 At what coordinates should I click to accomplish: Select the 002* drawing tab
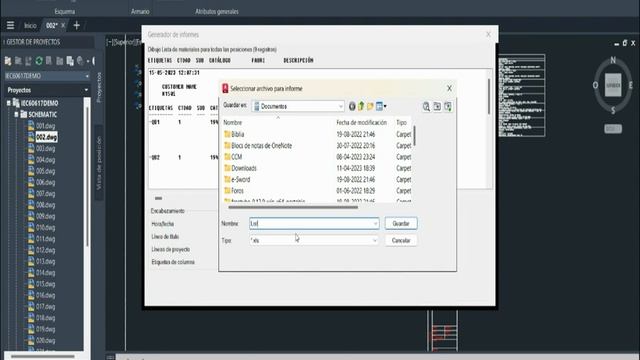(x=51, y=25)
